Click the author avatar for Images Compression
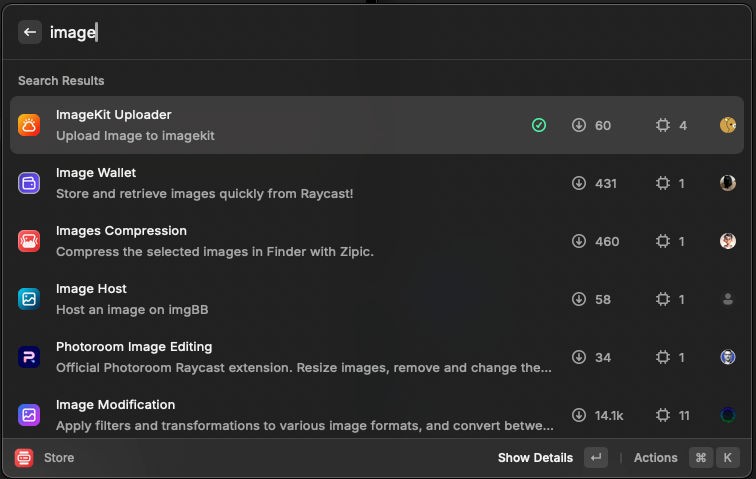The image size is (756, 479). point(728,241)
